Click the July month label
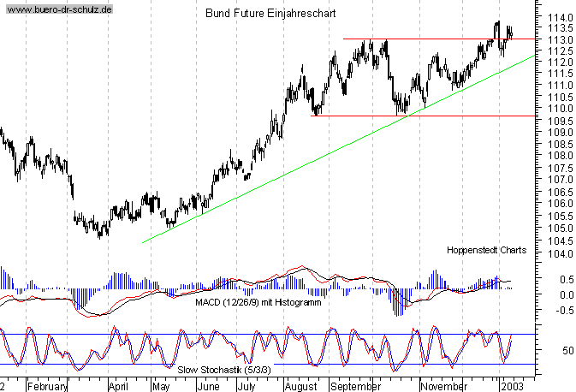 246,387
